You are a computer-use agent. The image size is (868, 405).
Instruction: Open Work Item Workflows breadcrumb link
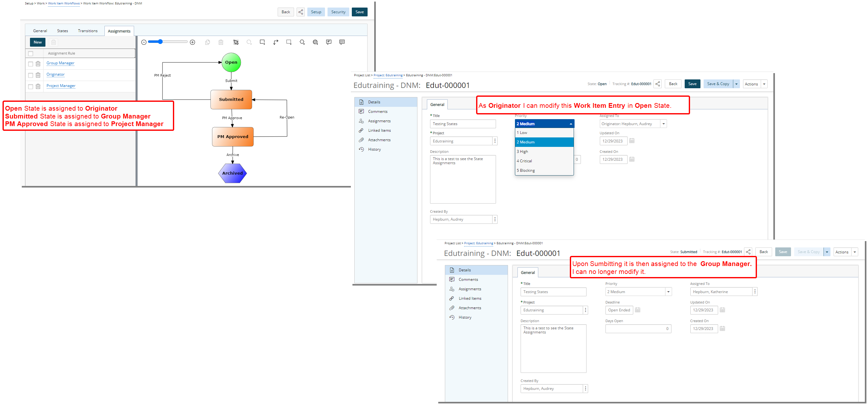point(64,3)
